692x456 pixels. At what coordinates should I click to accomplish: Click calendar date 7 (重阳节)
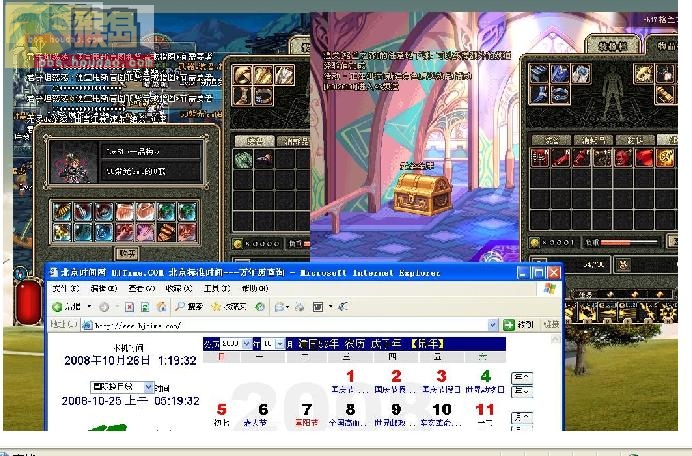(307, 410)
